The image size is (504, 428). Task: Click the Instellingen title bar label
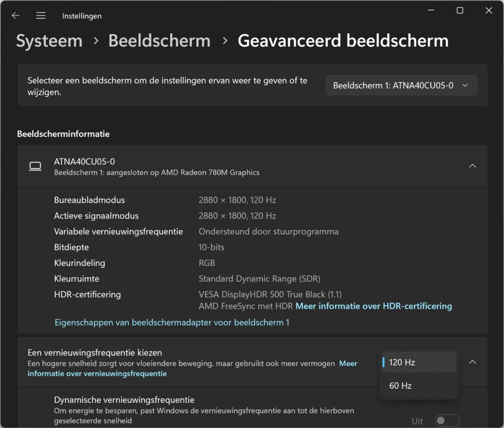(82, 15)
